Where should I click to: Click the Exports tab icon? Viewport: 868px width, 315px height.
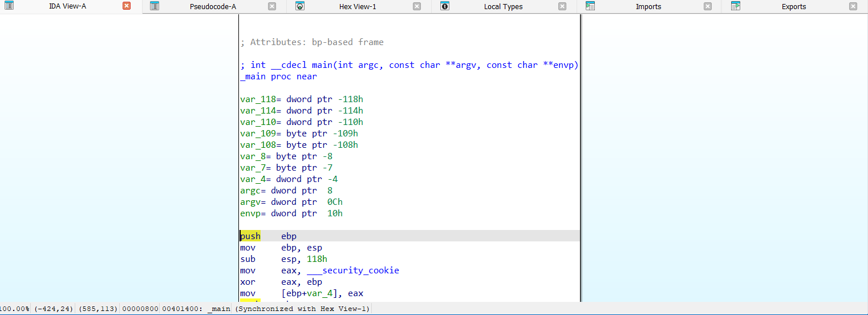click(x=736, y=6)
